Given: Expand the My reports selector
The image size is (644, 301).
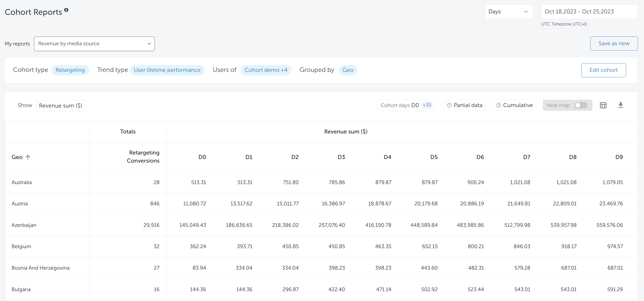Looking at the screenshot, I should point(94,44).
